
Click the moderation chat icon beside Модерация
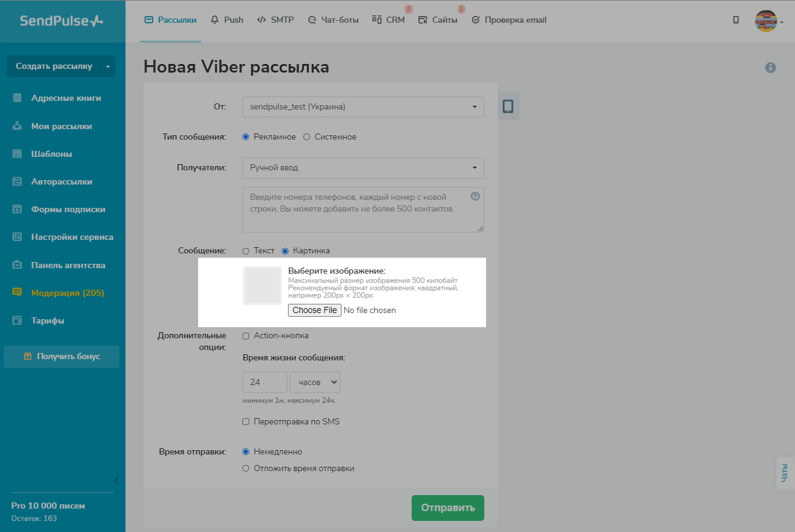(17, 293)
